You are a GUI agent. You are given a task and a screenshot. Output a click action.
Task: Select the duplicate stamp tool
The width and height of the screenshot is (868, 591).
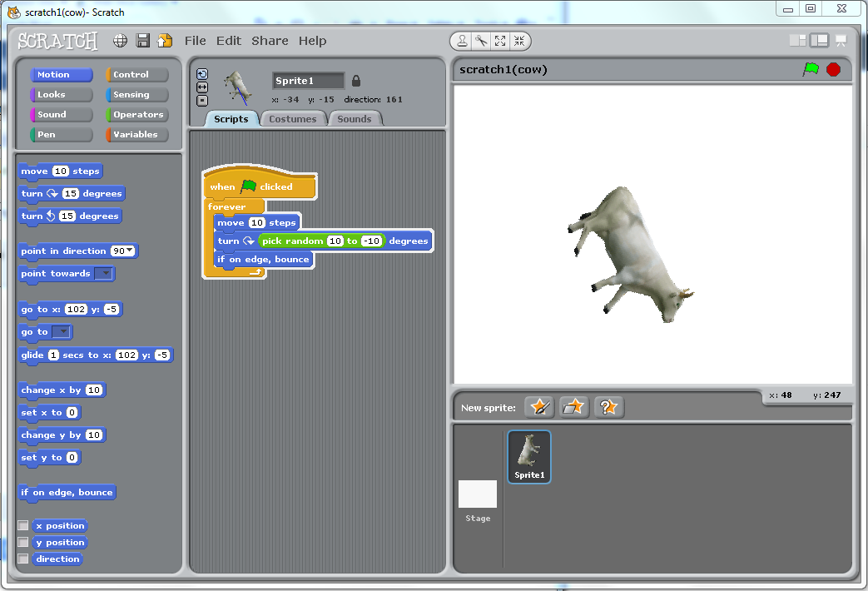click(462, 41)
